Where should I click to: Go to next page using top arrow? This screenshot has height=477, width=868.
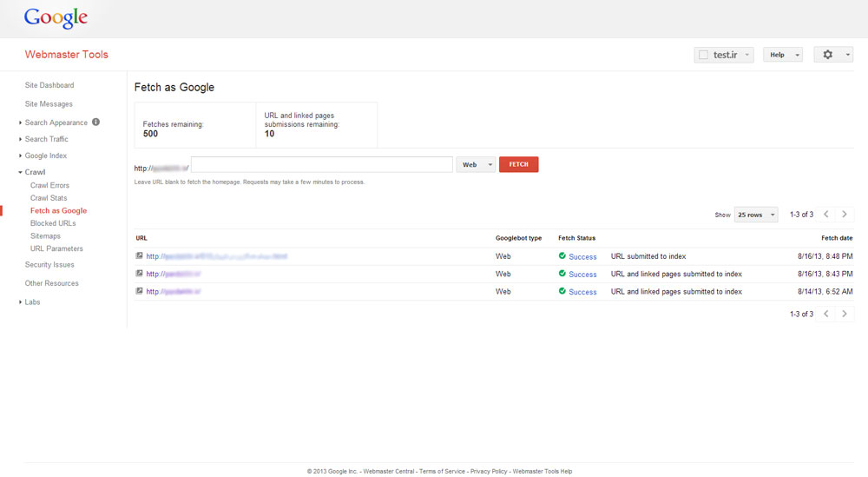coord(845,215)
